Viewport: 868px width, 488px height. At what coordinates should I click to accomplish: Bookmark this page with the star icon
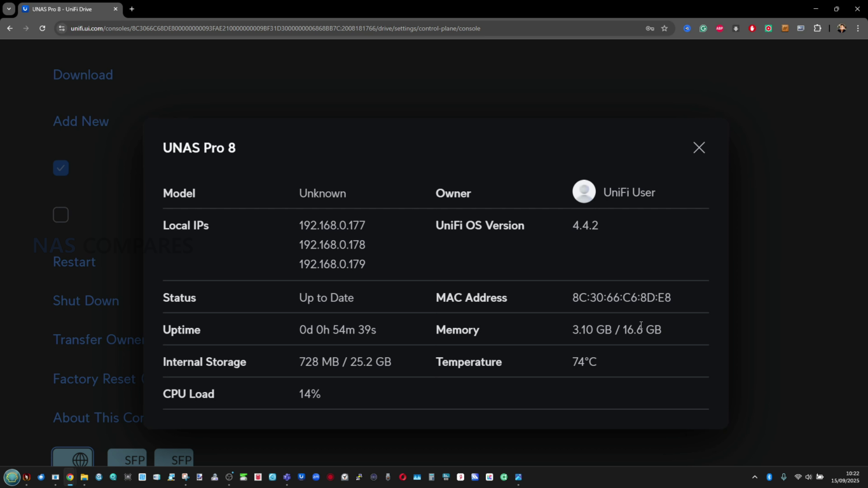(x=665, y=28)
